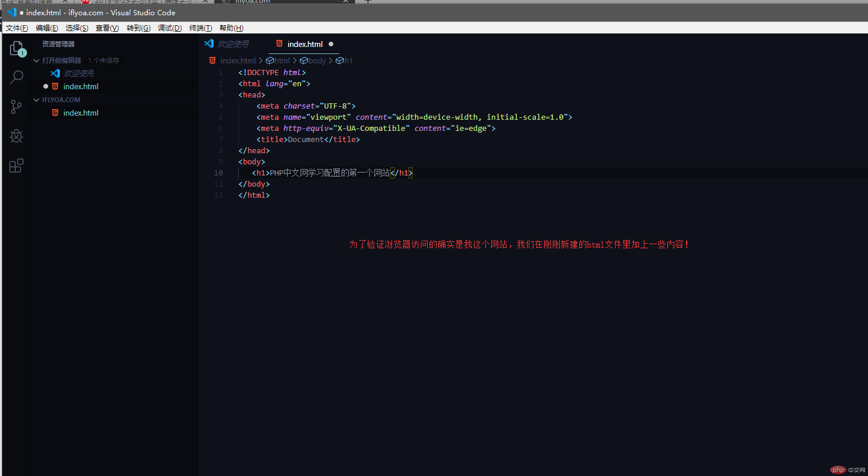
Task: Open the 编辑(E) menu
Action: (47, 28)
